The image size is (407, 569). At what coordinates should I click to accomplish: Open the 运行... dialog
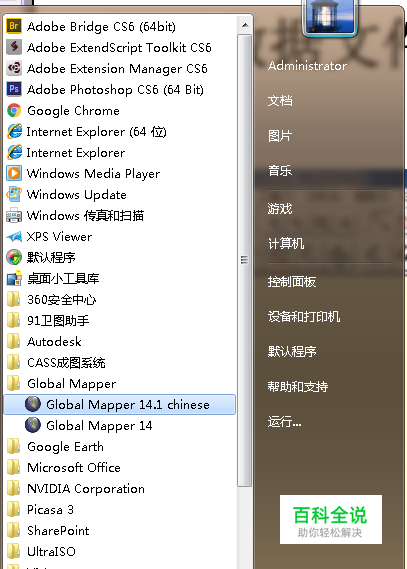click(x=285, y=422)
